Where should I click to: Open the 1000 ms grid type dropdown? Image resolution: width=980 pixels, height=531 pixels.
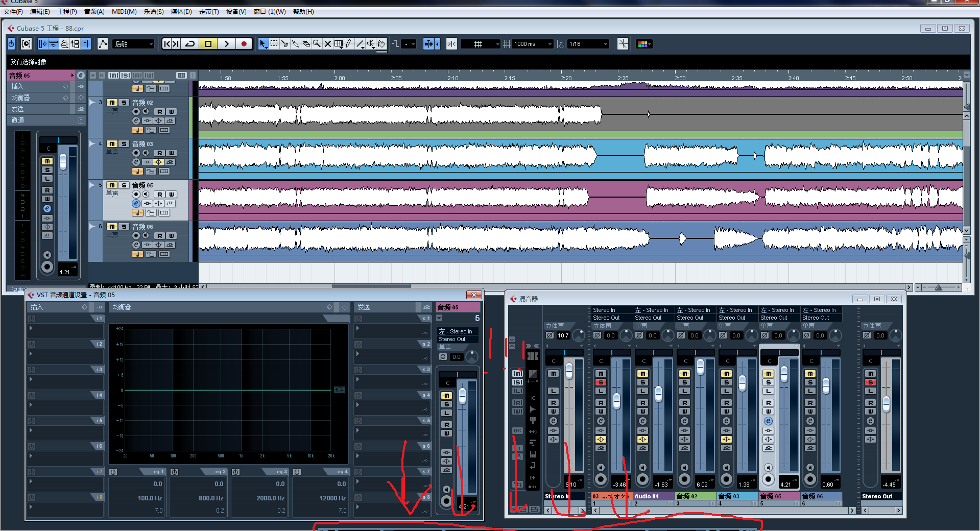[533, 44]
